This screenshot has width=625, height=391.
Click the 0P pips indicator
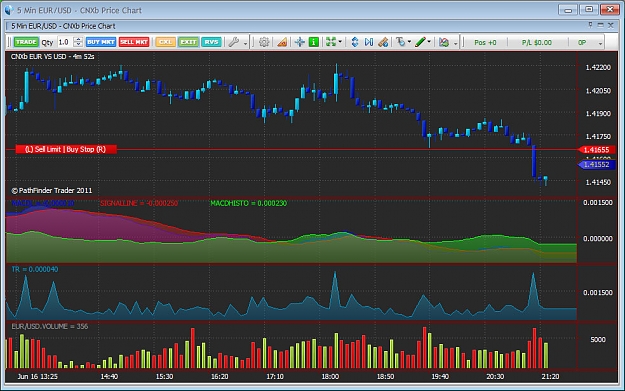point(582,42)
